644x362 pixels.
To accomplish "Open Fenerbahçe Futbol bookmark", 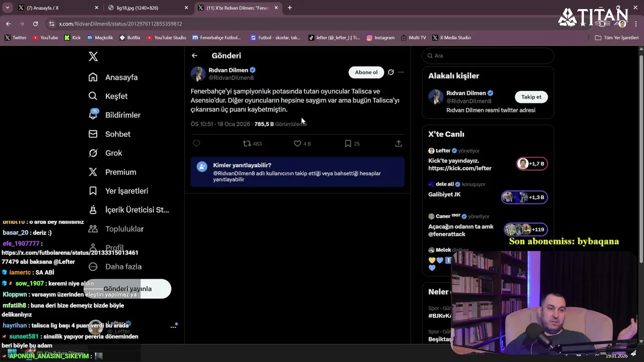I will click(x=216, y=38).
